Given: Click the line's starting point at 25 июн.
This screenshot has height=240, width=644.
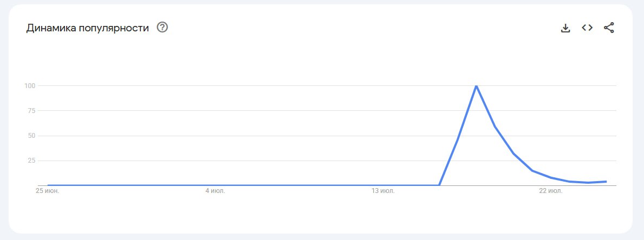Looking at the screenshot, I should (x=48, y=185).
